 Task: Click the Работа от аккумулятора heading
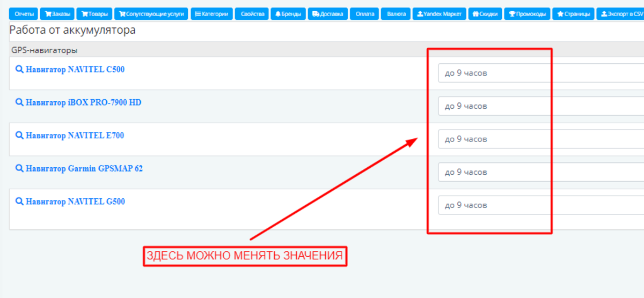tap(72, 30)
